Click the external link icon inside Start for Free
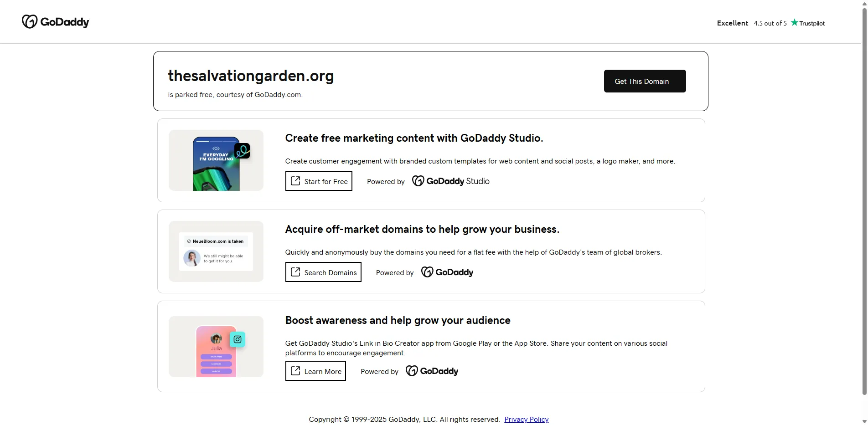 point(296,181)
